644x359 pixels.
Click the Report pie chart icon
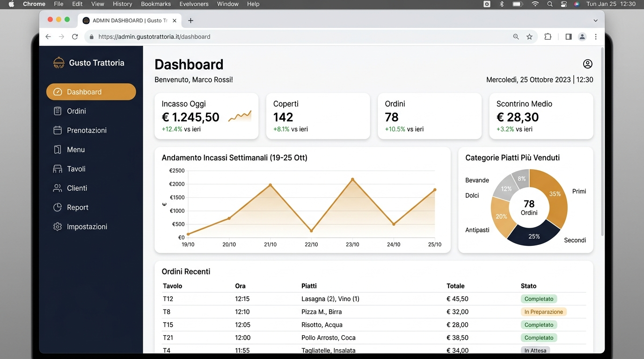(58, 207)
